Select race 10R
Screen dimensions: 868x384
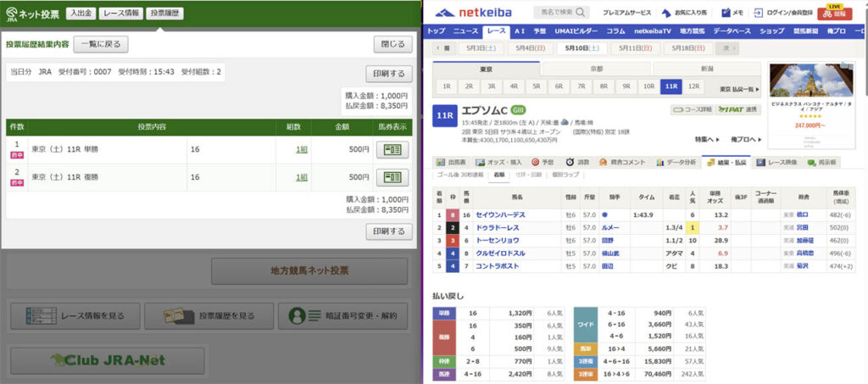[x=648, y=86]
